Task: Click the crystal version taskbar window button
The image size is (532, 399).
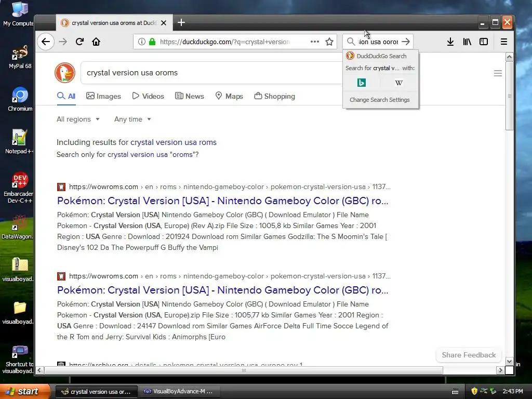Action: point(97,392)
